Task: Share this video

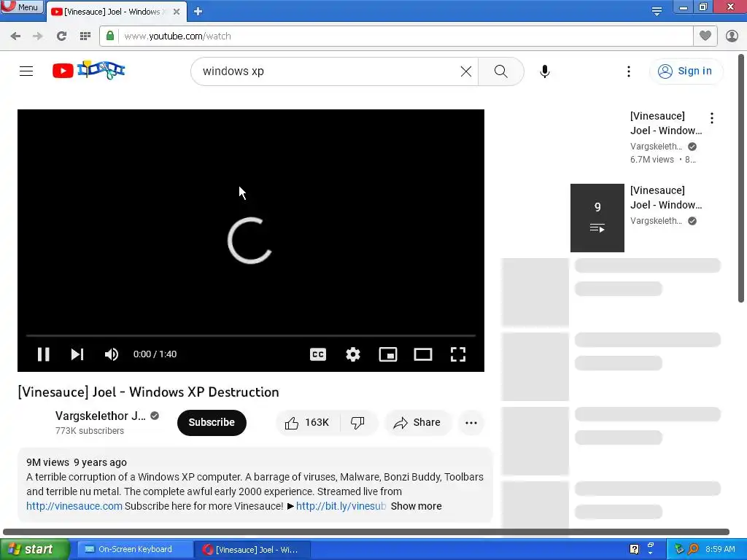Action: coord(417,422)
